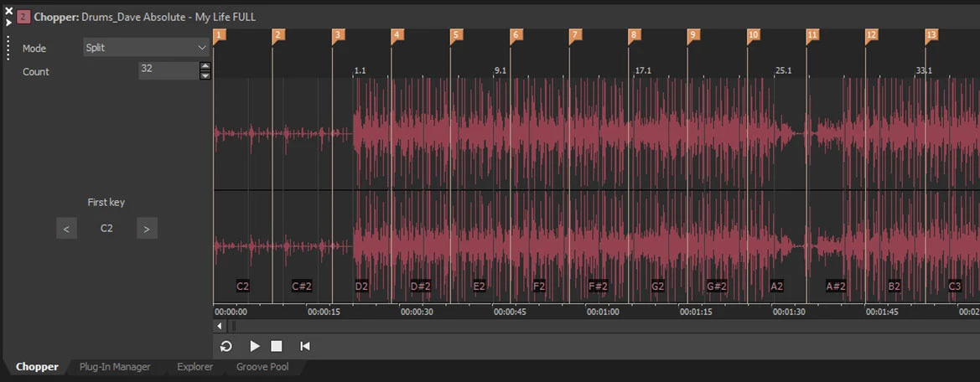The image size is (980, 382).
Task: Click the pink track number 2 icon
Action: point(23,17)
